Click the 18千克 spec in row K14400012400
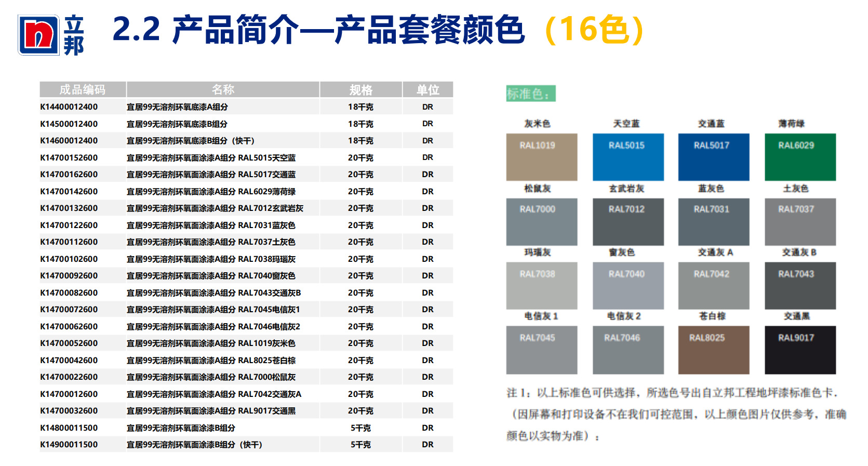 [361, 107]
